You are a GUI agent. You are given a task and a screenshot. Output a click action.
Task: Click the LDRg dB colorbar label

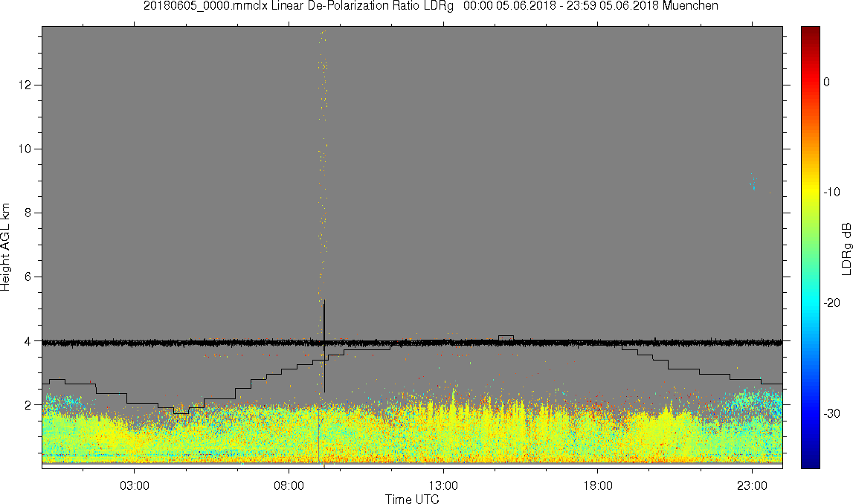(846, 248)
